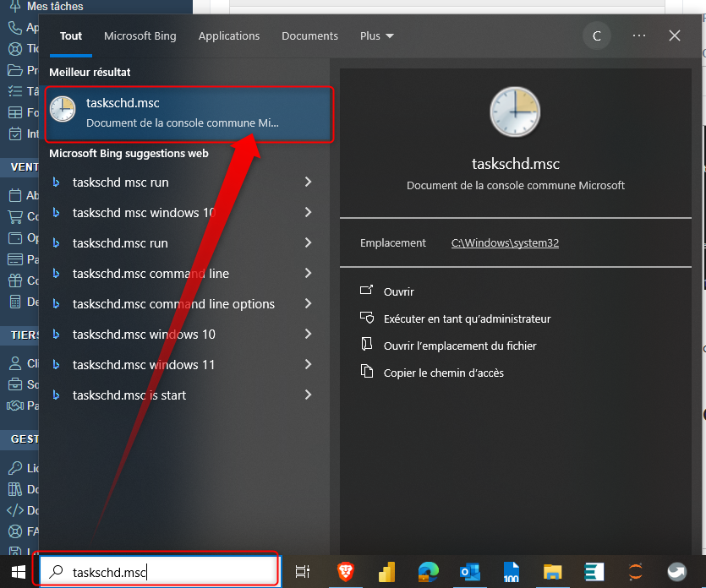Open the teal document app on taskbar
The image size is (706, 588).
pyautogui.click(x=594, y=572)
